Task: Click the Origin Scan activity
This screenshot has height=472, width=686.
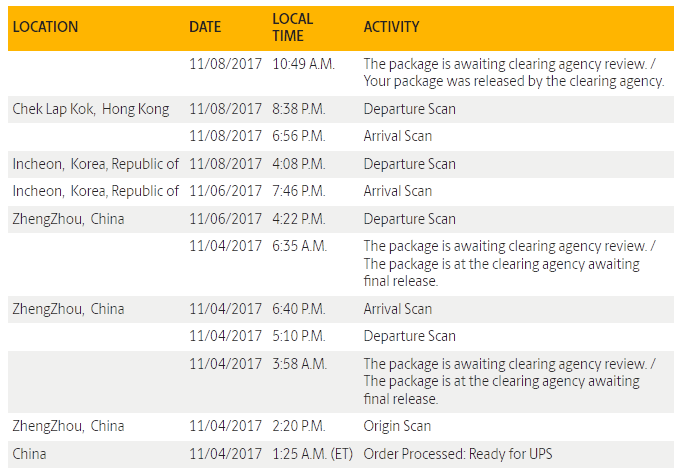Action: click(x=395, y=427)
